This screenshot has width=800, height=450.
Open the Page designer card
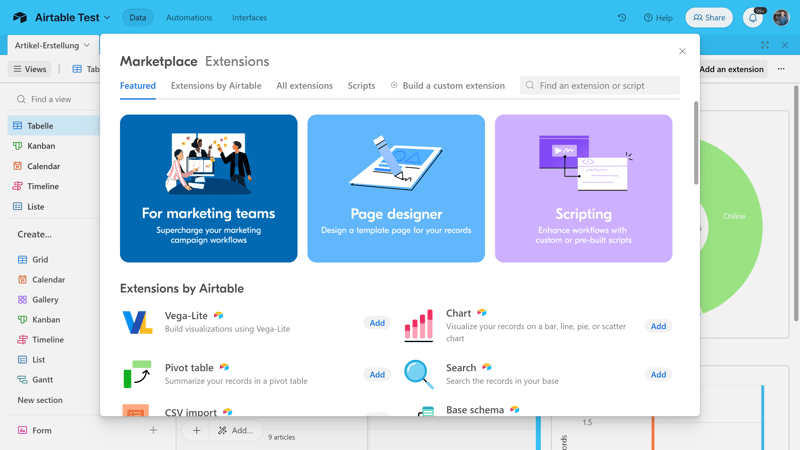point(396,188)
